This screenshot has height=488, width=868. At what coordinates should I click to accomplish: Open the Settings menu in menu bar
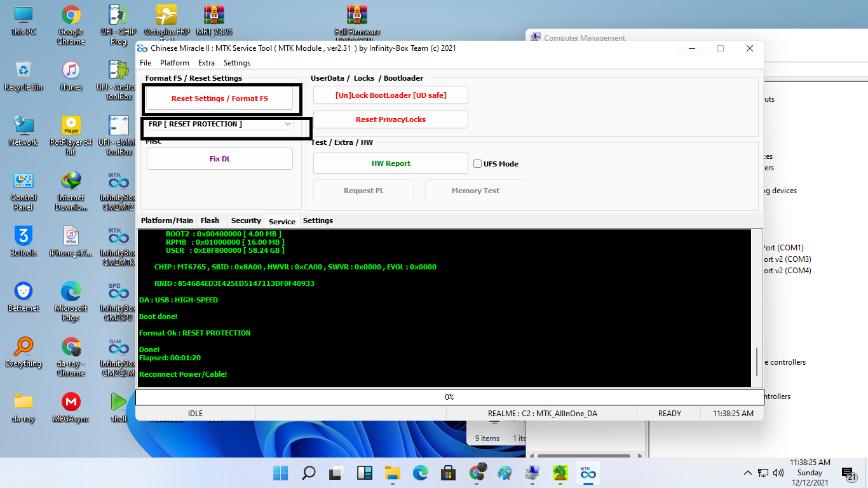point(237,63)
